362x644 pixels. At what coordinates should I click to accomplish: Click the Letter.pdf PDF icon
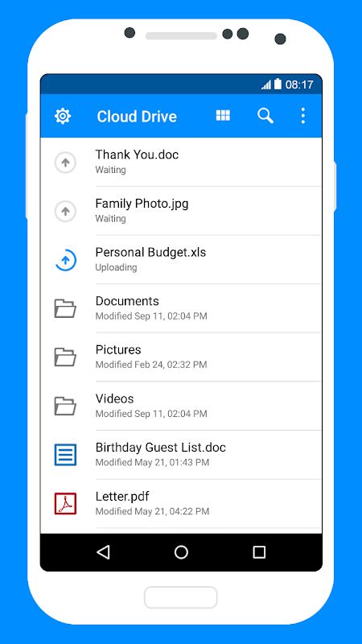[x=65, y=504]
